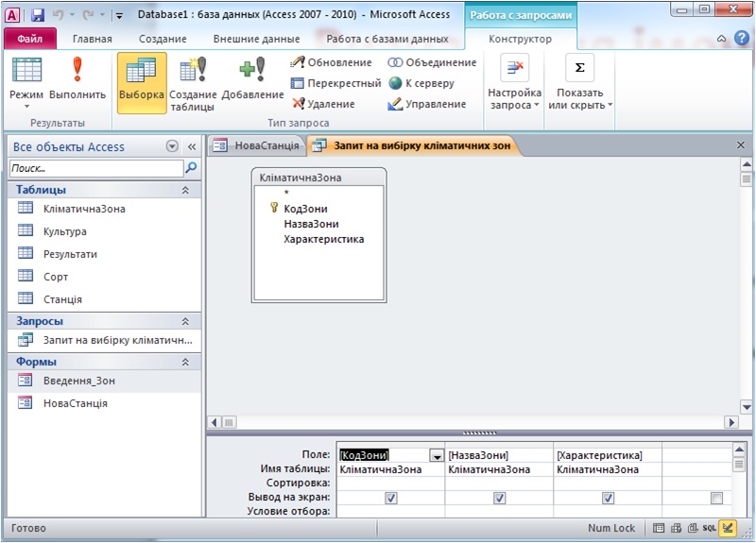Click the Поиск search field in navigation pane
This screenshot has height=543, width=756.
click(x=94, y=168)
